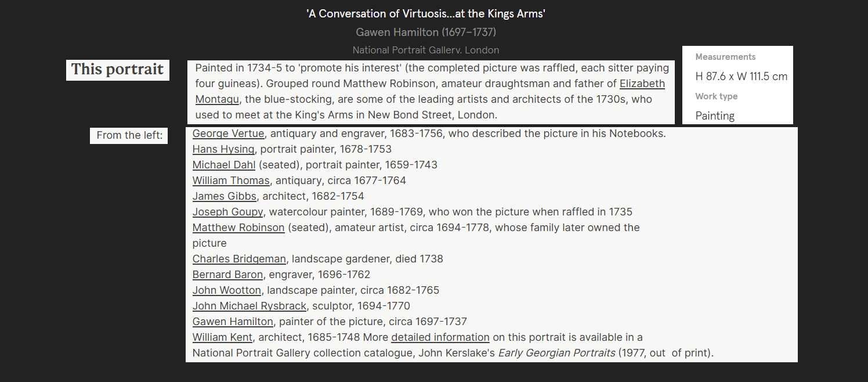This screenshot has width=868, height=382.
Task: Open the Elizabeth Montagu link
Action: tap(642, 84)
